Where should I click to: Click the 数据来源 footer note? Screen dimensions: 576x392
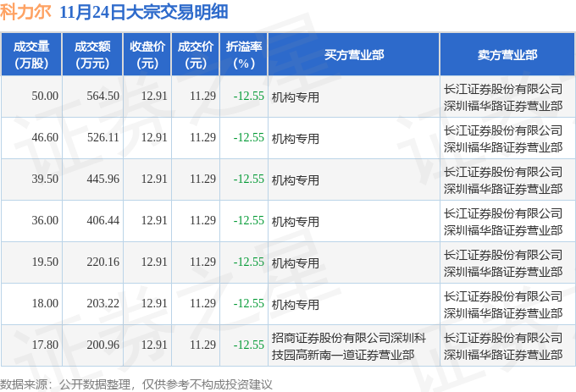pyautogui.click(x=136, y=384)
